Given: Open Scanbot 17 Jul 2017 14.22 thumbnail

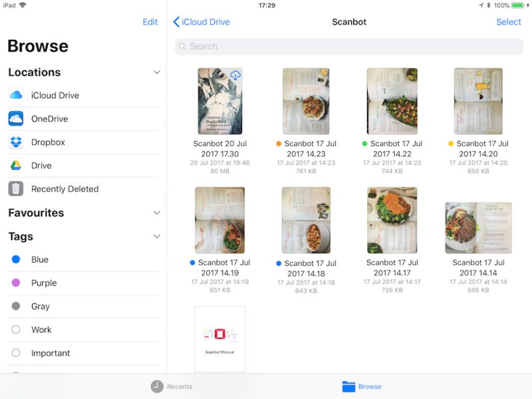Looking at the screenshot, I should tap(392, 101).
